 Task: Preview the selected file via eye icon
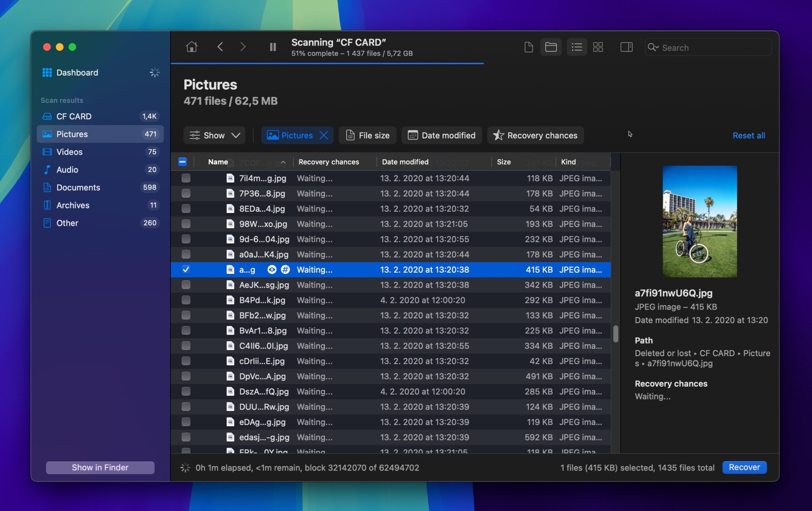coord(272,270)
